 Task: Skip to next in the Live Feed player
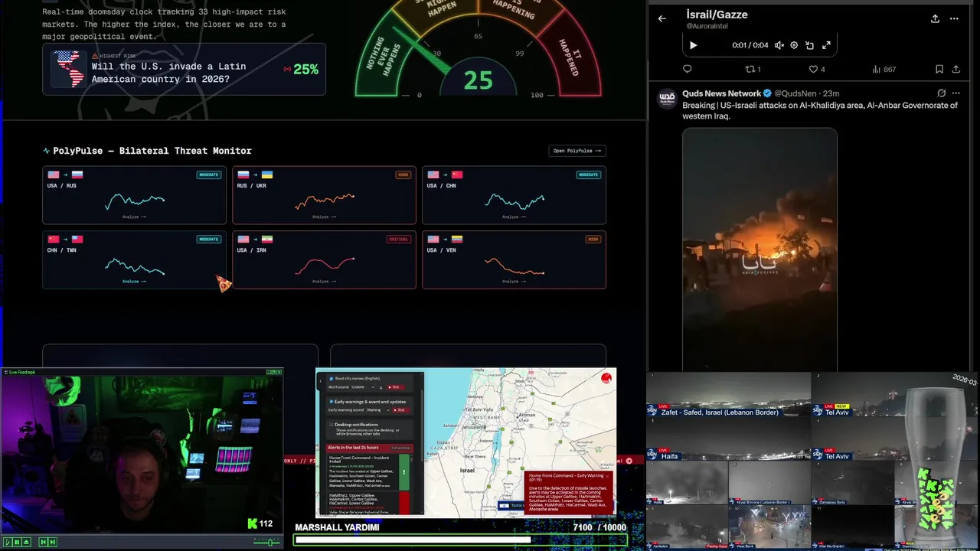click(53, 542)
